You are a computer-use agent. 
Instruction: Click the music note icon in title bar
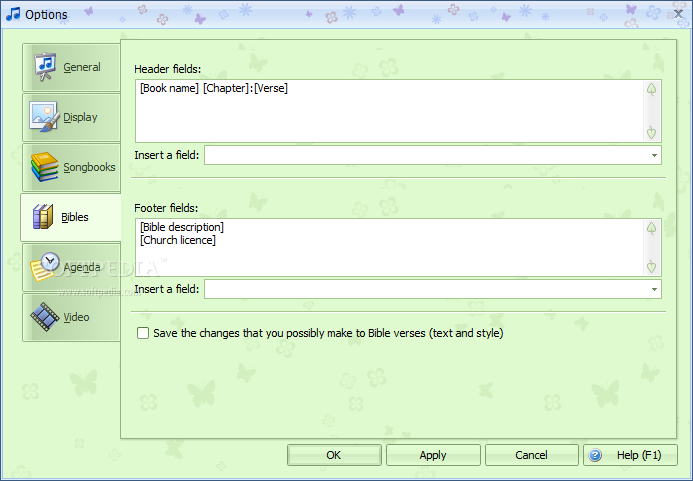click(13, 14)
